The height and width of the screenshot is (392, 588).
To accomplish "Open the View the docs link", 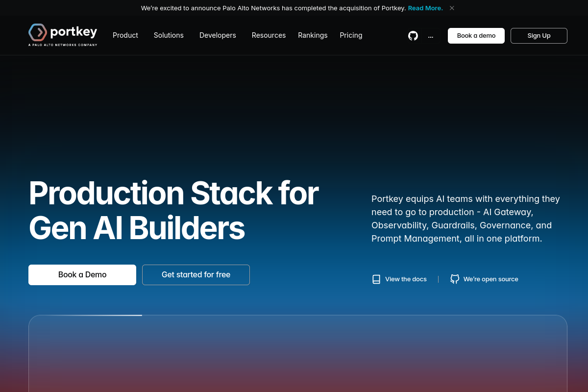I will tap(406, 279).
